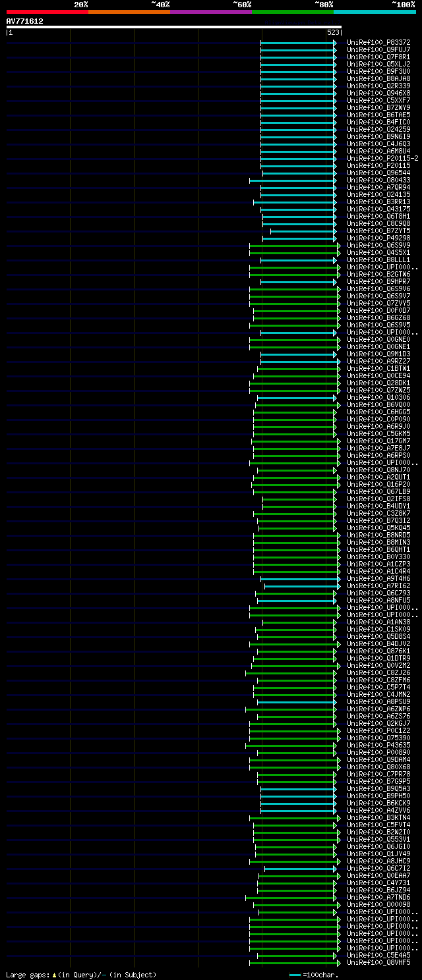Click the UniRef100_B8NRD5 hit label
The height and width of the screenshot is (980, 422).
(x=378, y=535)
